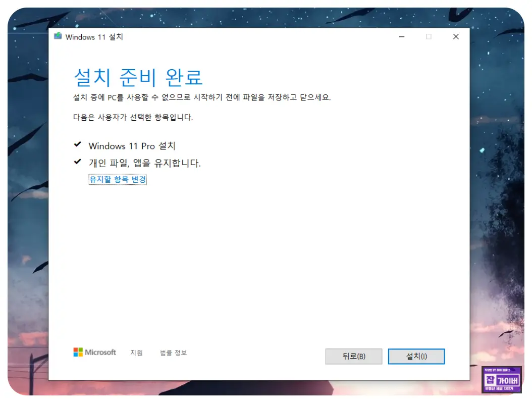Click the Microsoft logo

pyautogui.click(x=95, y=352)
